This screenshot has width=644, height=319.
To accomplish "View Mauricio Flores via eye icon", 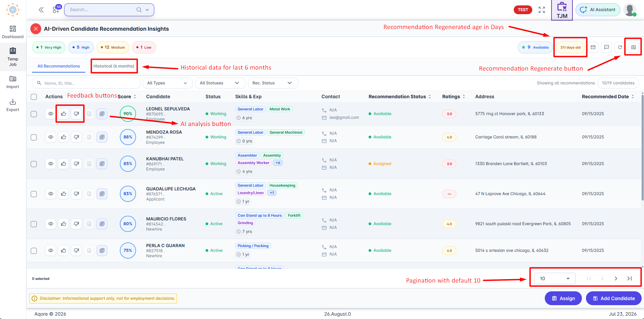I will (x=51, y=224).
